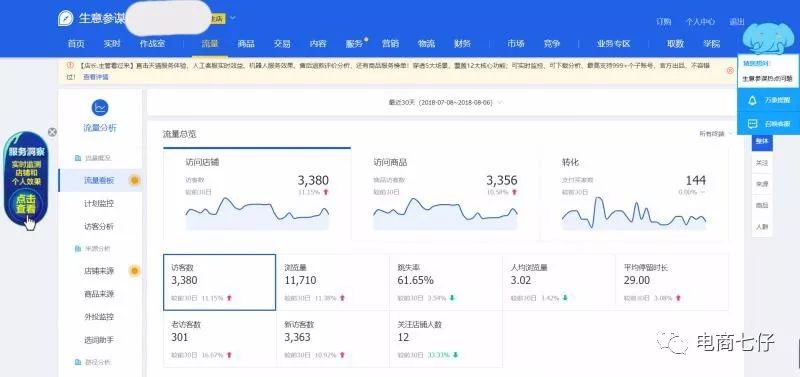Select the 流量 nav tab
Image resolution: width=800 pixels, height=377 pixels.
210,44
